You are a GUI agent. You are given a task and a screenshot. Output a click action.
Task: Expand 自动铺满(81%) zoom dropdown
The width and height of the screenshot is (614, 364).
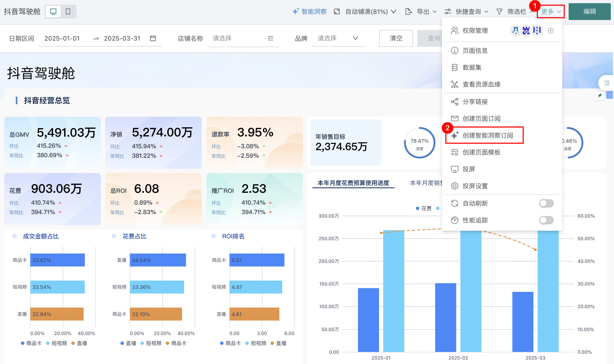[367, 12]
